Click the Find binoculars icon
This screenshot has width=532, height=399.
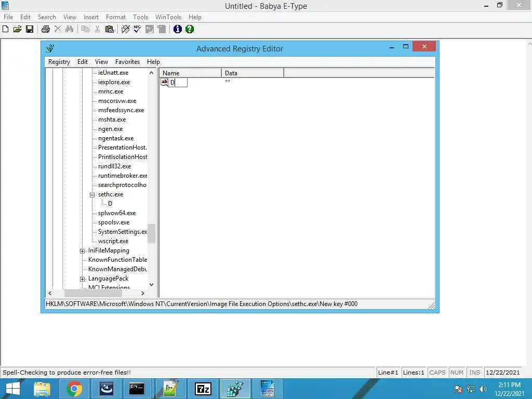[x=69, y=29]
